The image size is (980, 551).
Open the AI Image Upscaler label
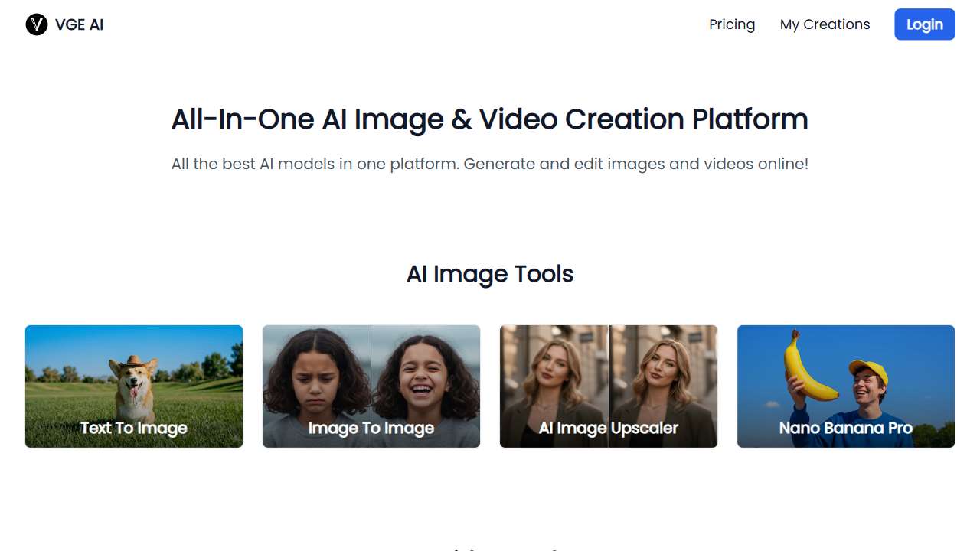[609, 428]
